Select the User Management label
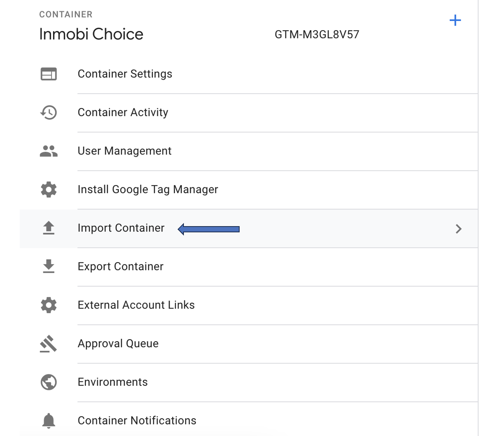Viewport: 504px width, 436px height. [125, 151]
